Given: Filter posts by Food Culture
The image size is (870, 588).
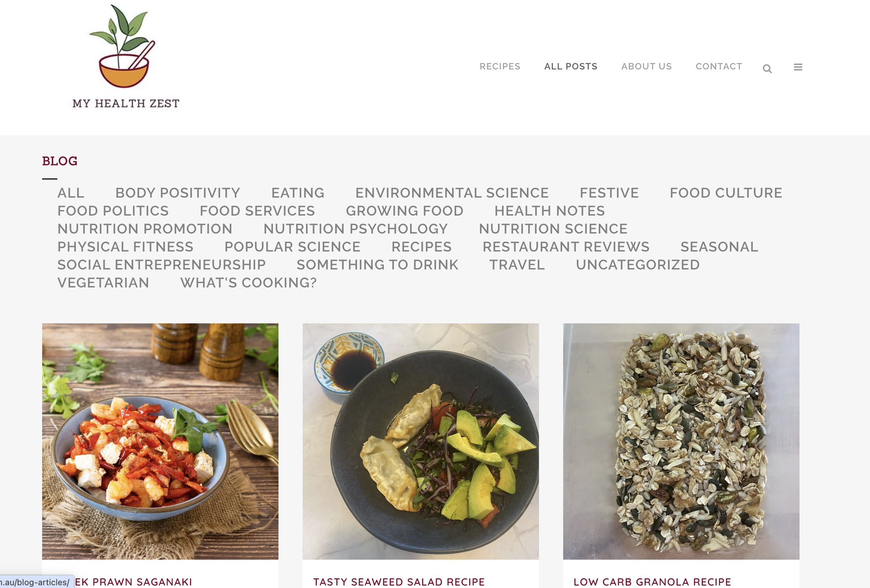Looking at the screenshot, I should pos(726,193).
